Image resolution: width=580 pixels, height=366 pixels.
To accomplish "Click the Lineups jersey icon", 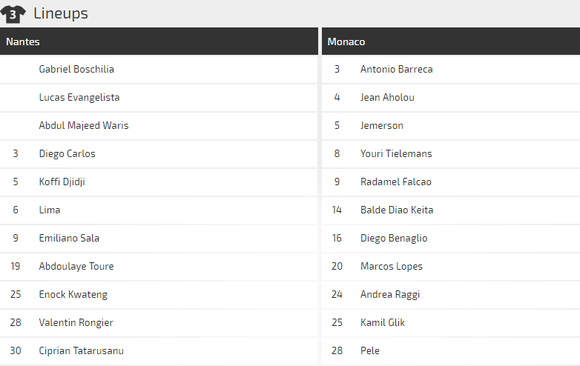I will pyautogui.click(x=13, y=14).
